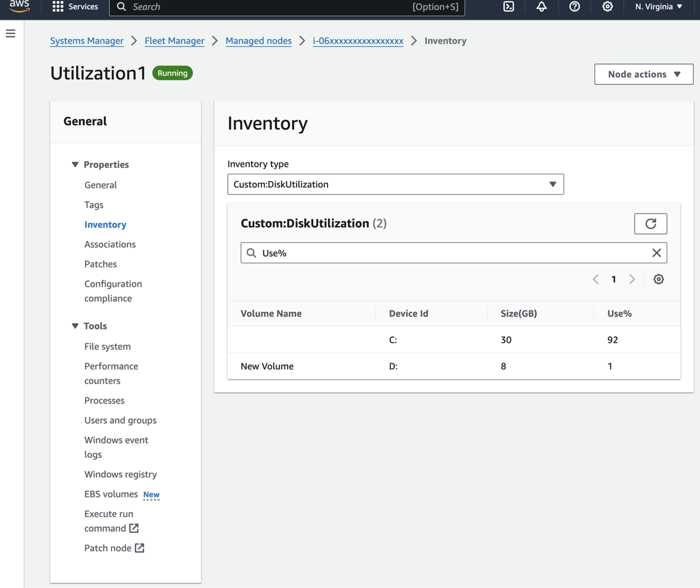This screenshot has width=700, height=588.
Task: Refresh the Custom:DiskUtilization table
Action: (x=651, y=224)
